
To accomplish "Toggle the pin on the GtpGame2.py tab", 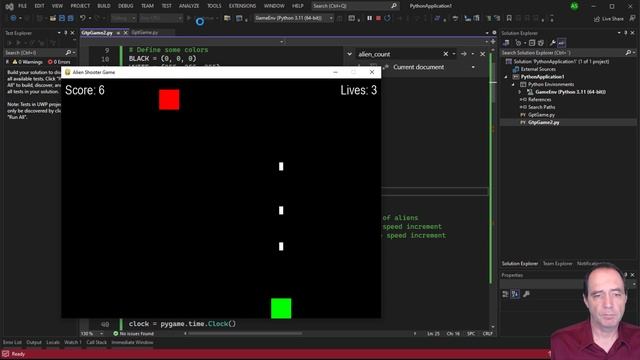I will click(x=118, y=33).
